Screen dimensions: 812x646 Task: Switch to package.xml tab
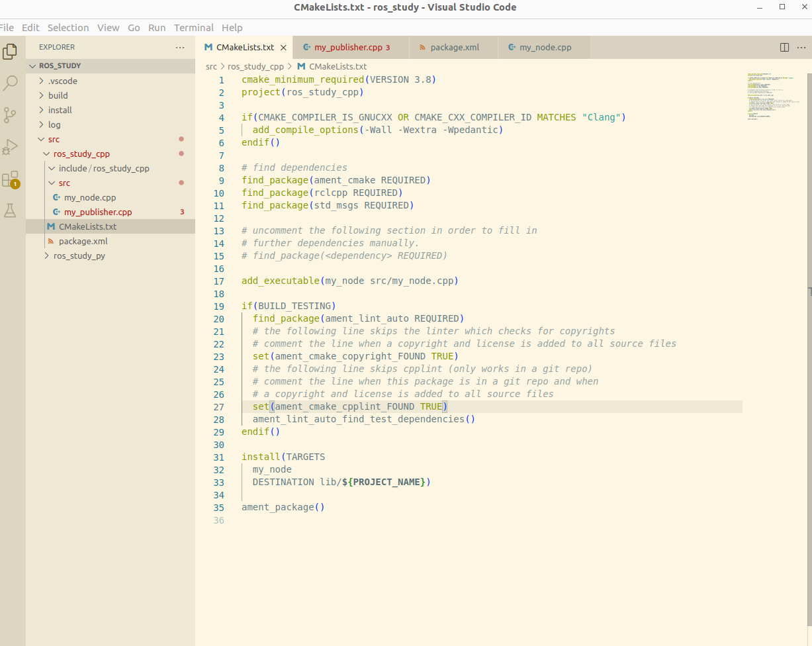point(453,48)
